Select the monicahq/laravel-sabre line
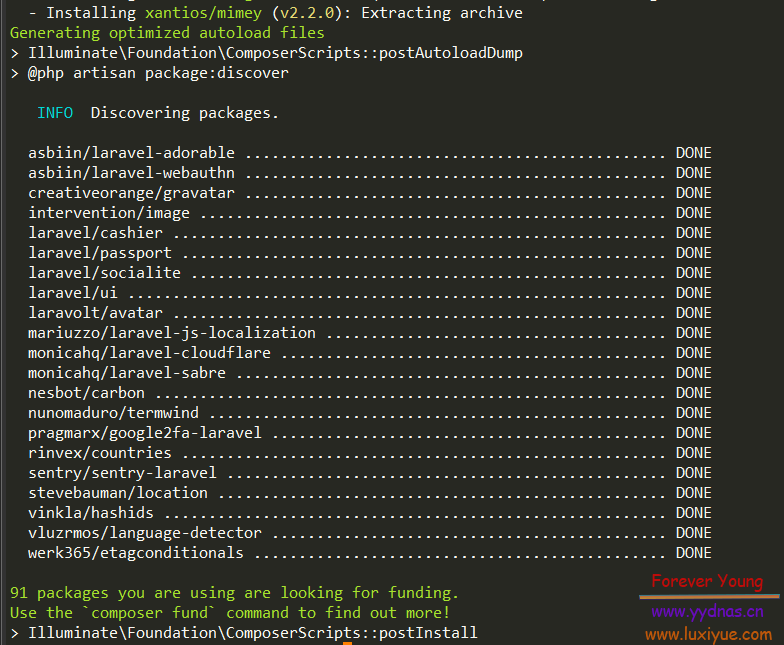Viewport: 784px width, 645px height. pos(370,373)
